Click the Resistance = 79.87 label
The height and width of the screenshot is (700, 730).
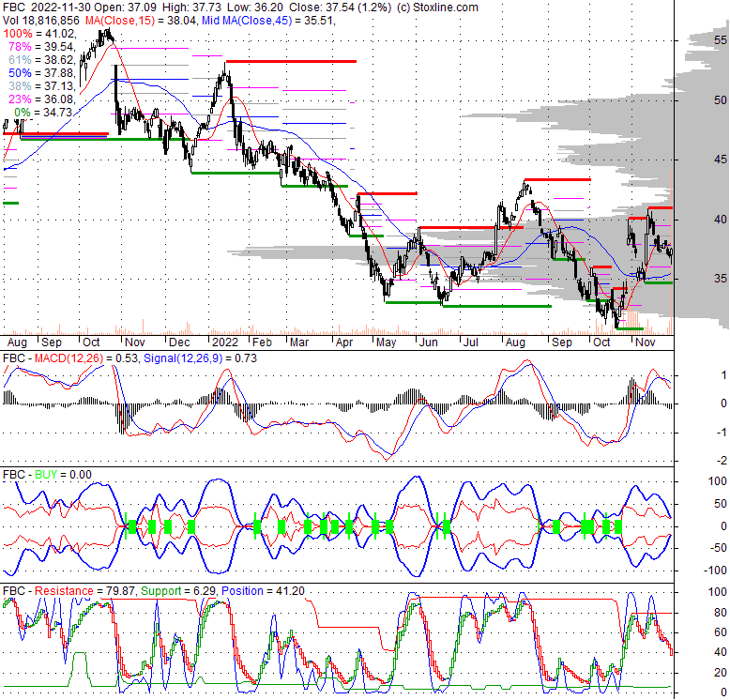pos(84,591)
